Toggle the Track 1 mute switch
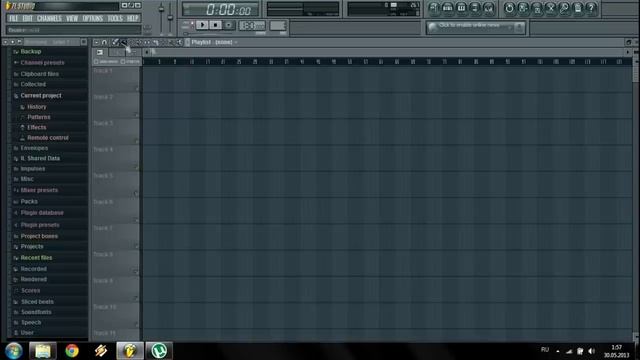This screenshot has height=360, width=640. (136, 88)
